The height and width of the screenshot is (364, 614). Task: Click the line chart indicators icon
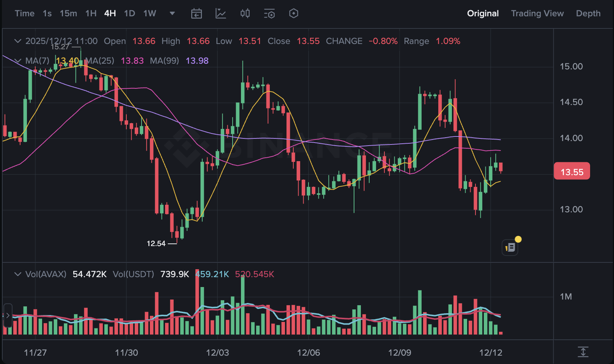[221, 14]
